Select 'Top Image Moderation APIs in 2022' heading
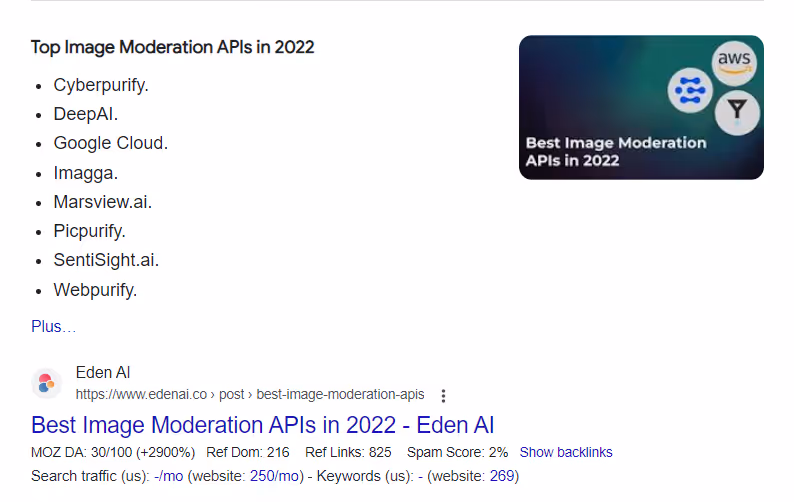 click(x=173, y=47)
